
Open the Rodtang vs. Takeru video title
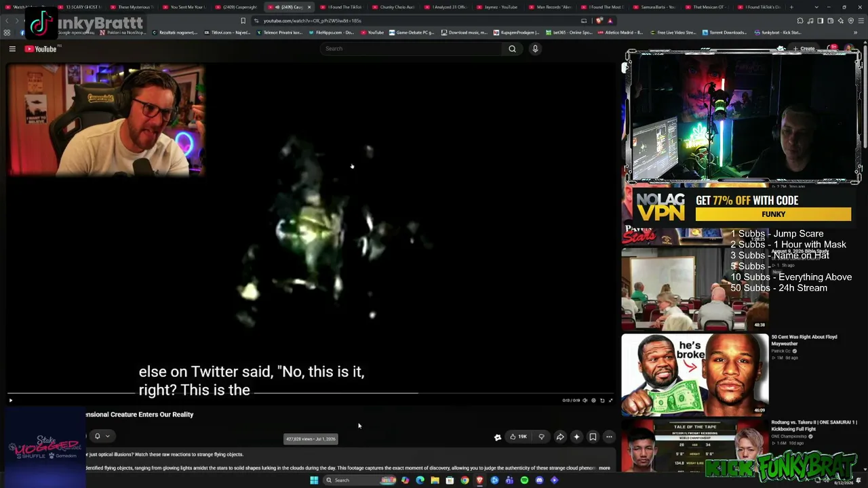[x=814, y=425]
